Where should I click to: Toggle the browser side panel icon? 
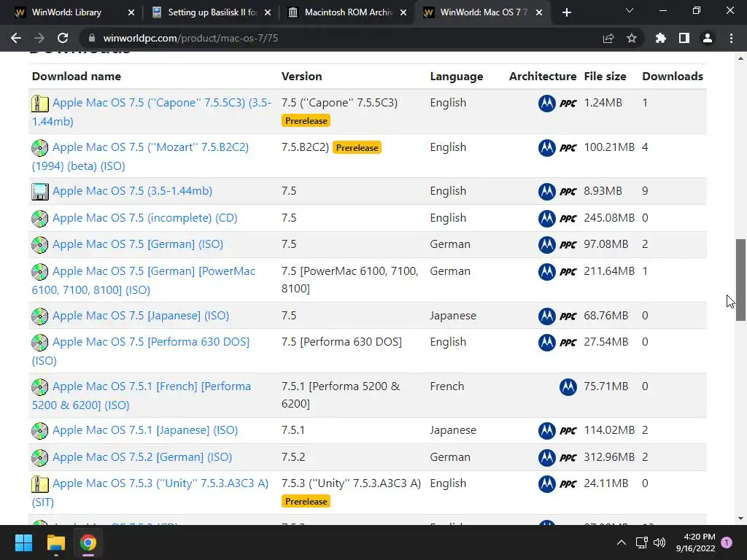pos(684,38)
